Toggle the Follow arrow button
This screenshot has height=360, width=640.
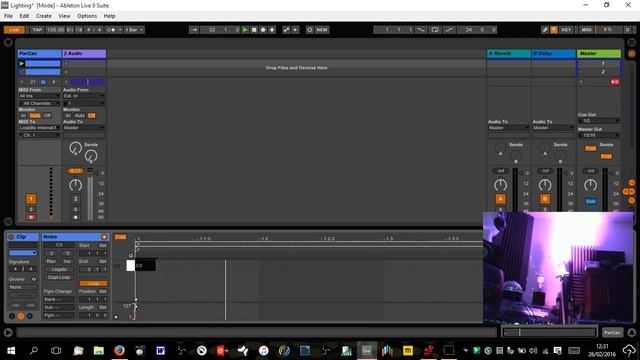tap(194, 30)
